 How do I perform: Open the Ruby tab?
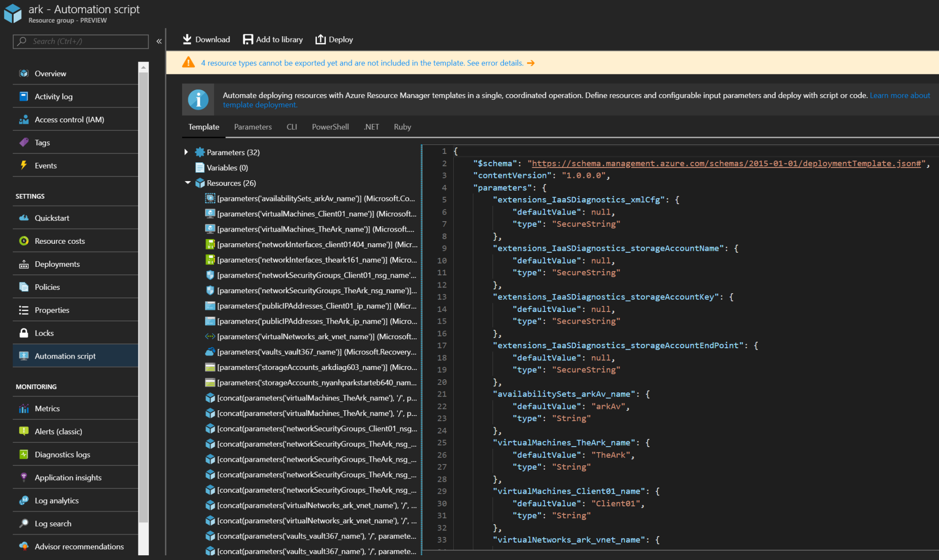pyautogui.click(x=402, y=127)
